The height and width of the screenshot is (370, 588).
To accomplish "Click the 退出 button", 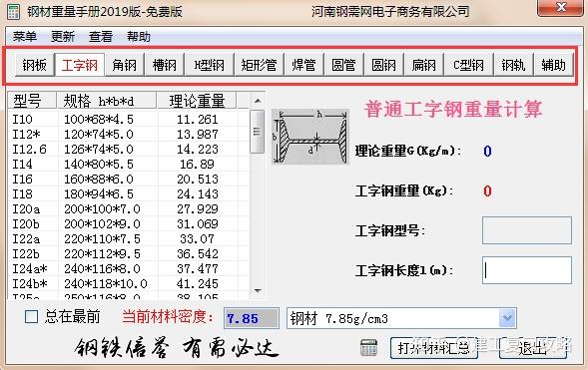I will click(532, 348).
